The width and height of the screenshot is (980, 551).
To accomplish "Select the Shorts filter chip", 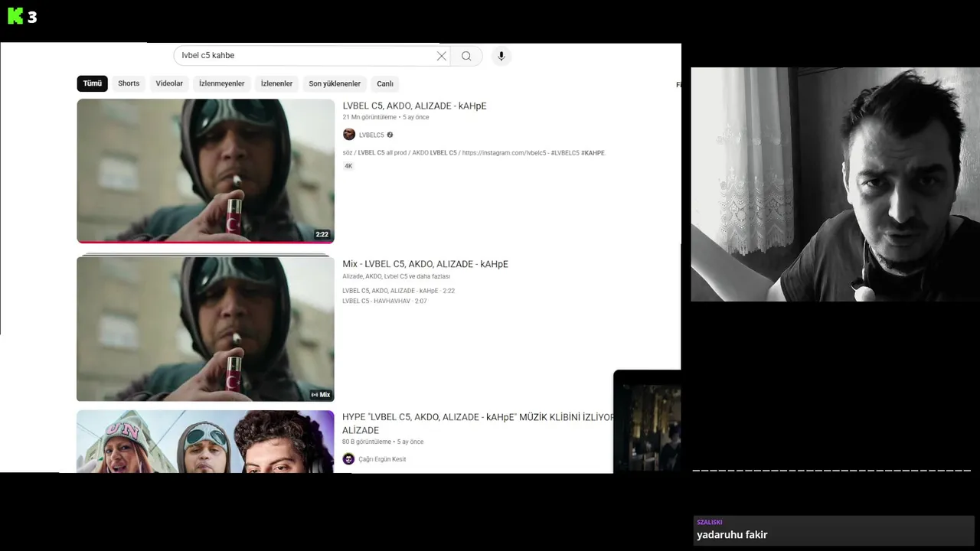I will [x=129, y=83].
